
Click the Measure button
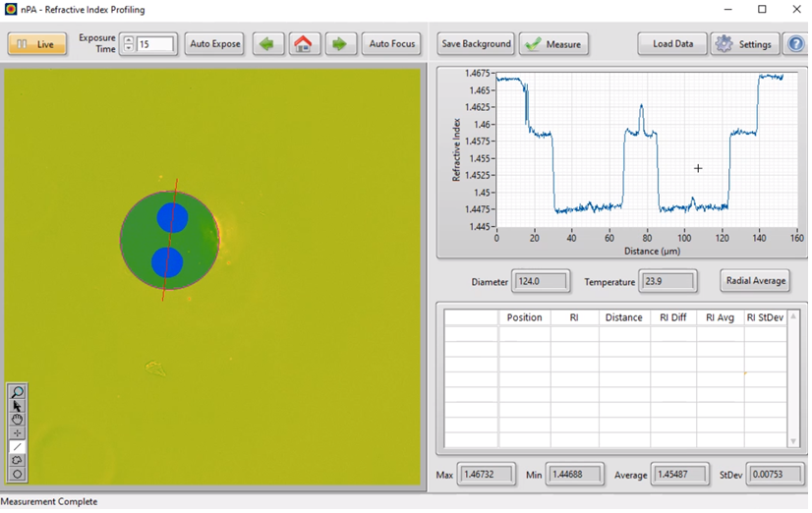(553, 44)
